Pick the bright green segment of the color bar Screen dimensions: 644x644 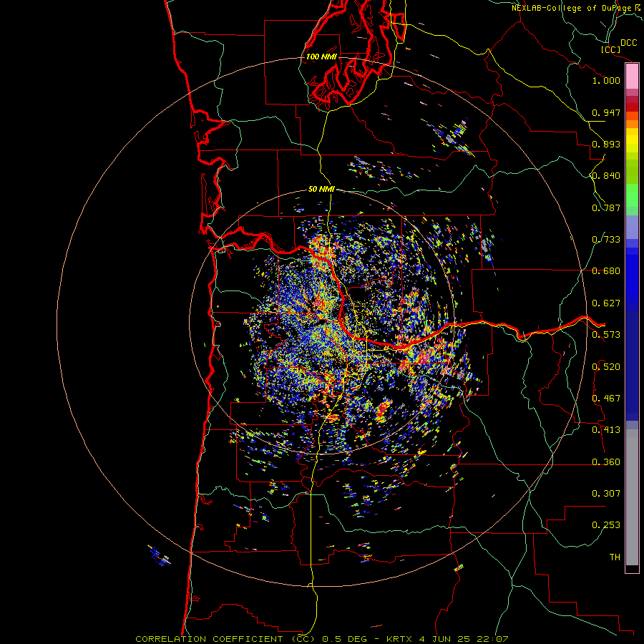pyautogui.click(x=632, y=195)
